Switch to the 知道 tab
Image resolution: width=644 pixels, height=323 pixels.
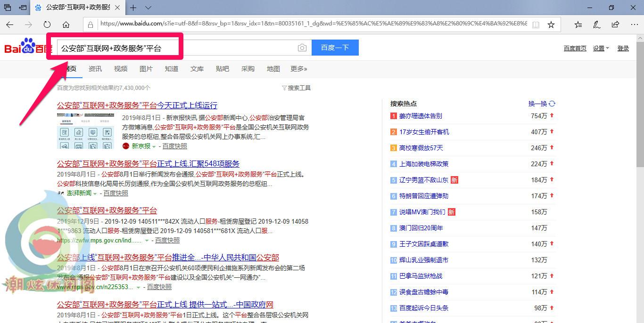(x=172, y=69)
